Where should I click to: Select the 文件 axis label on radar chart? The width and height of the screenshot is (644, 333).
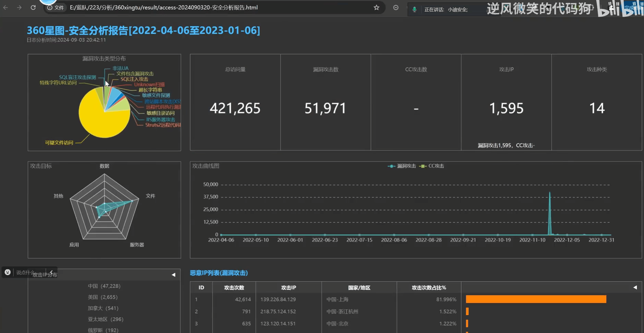tap(150, 196)
